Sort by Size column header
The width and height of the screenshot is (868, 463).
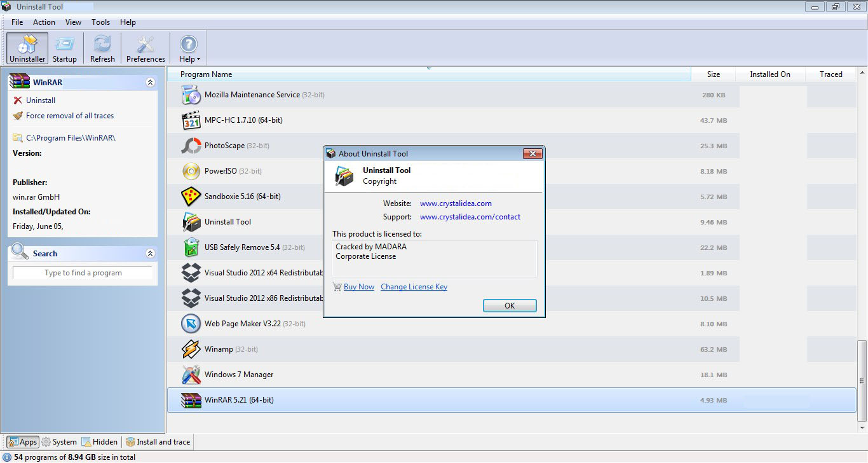coord(713,74)
